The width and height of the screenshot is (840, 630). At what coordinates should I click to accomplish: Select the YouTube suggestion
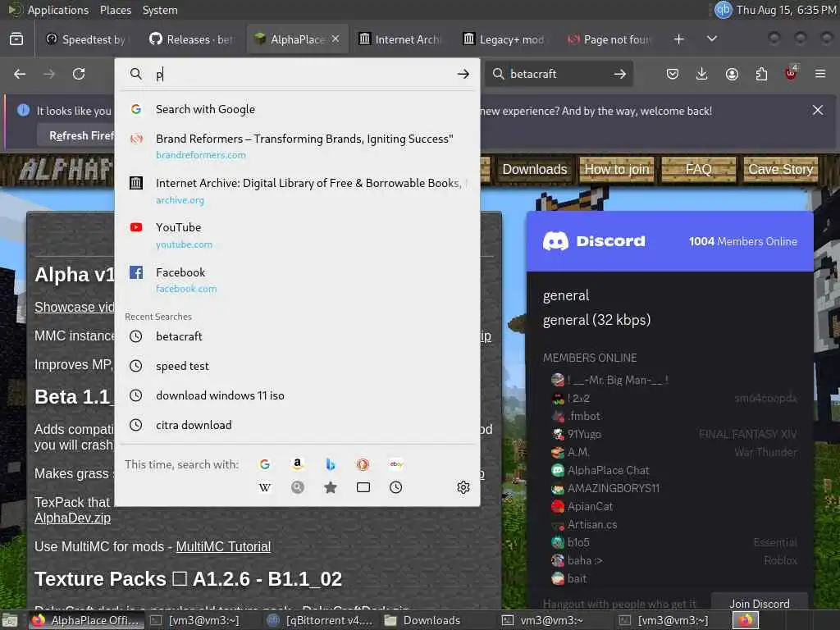pos(297,235)
